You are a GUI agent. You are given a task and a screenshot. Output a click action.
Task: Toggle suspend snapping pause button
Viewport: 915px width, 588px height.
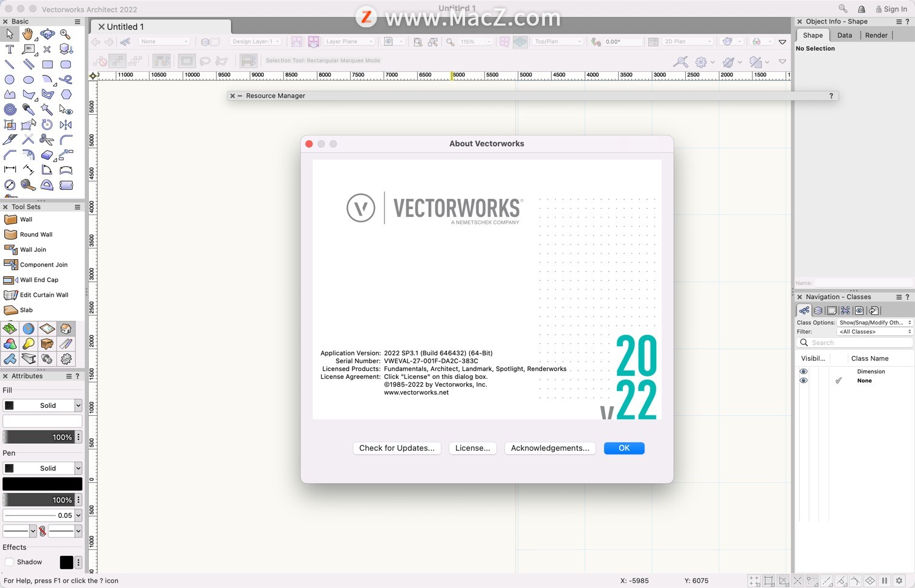[x=885, y=581]
